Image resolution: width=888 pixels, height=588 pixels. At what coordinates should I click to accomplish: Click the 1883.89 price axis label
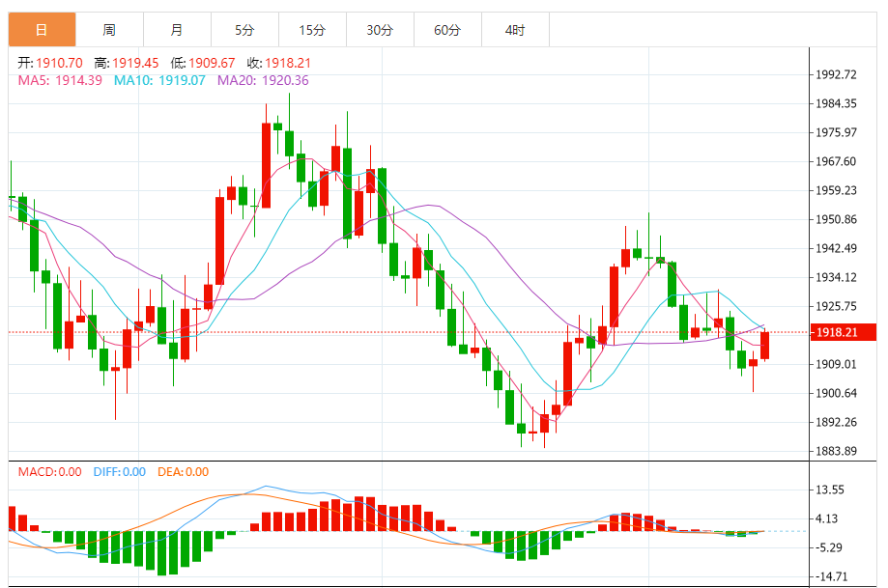[836, 451]
